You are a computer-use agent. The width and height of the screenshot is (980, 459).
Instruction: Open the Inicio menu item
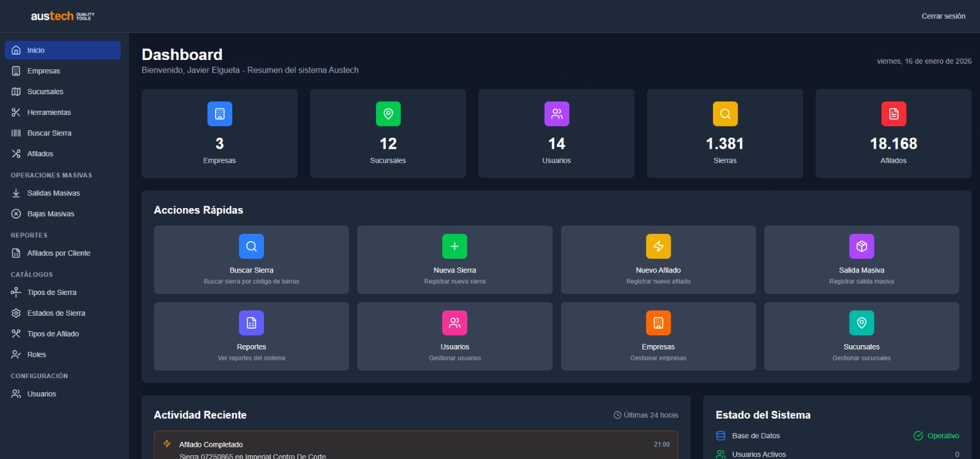tap(62, 50)
